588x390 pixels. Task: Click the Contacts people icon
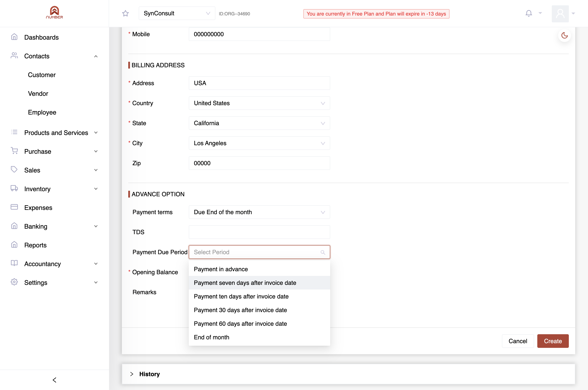point(14,56)
